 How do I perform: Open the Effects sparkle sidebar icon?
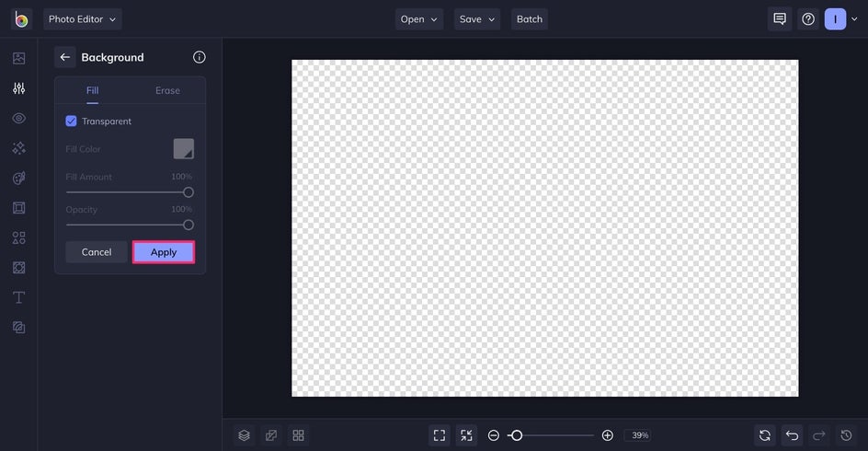tap(18, 148)
